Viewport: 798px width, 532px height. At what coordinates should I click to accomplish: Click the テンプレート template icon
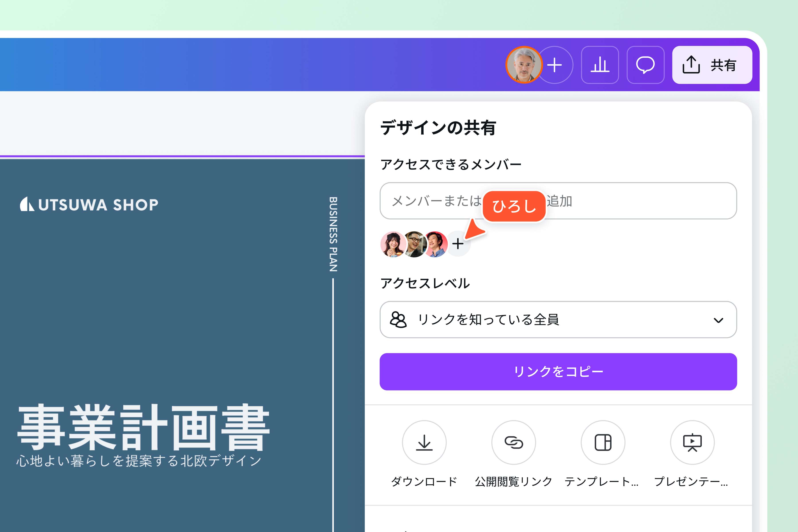click(x=603, y=442)
